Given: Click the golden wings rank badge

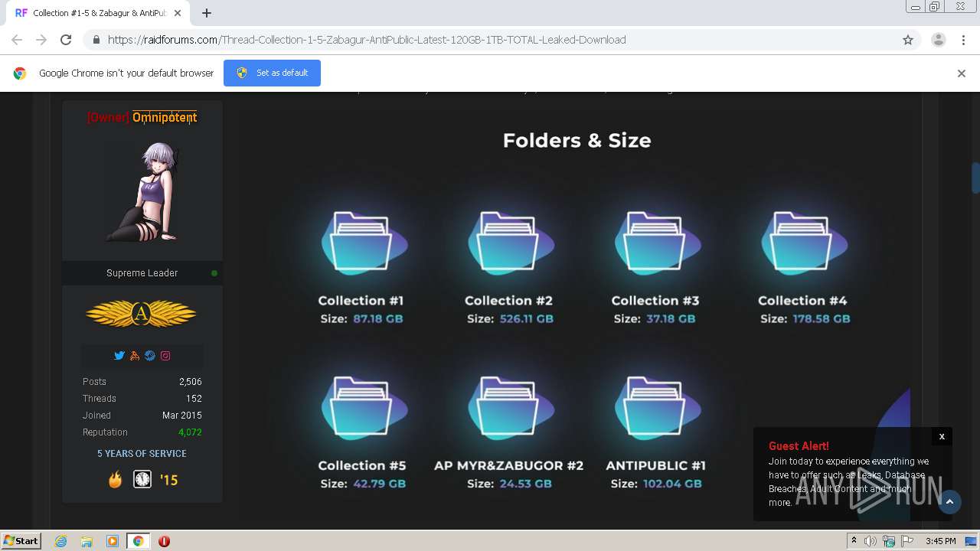Looking at the screenshot, I should click(141, 314).
